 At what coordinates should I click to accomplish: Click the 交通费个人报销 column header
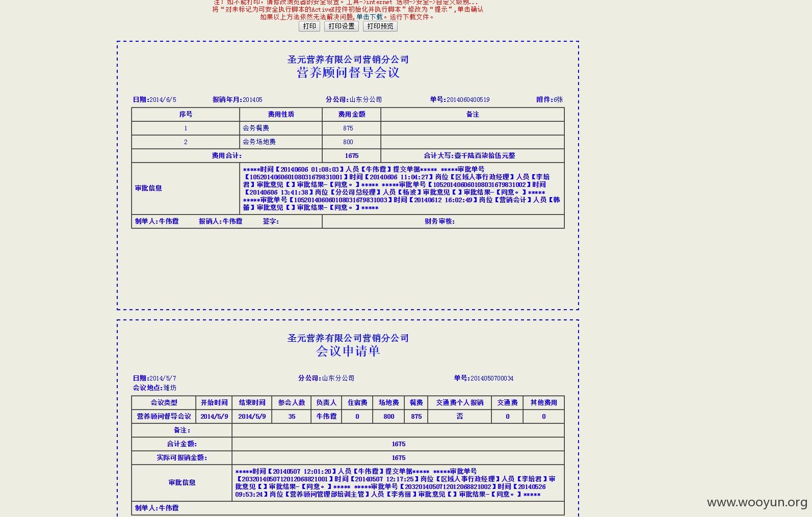click(460, 402)
